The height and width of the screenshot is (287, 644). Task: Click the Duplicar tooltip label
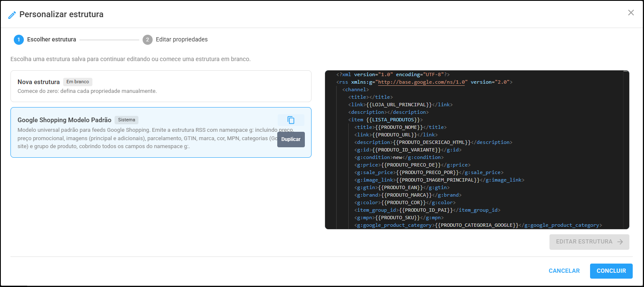[291, 139]
